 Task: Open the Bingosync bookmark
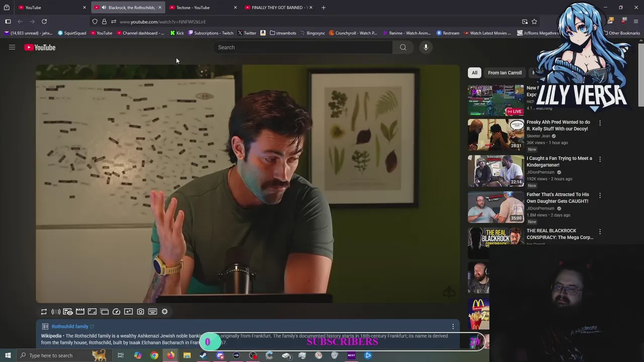click(312, 33)
